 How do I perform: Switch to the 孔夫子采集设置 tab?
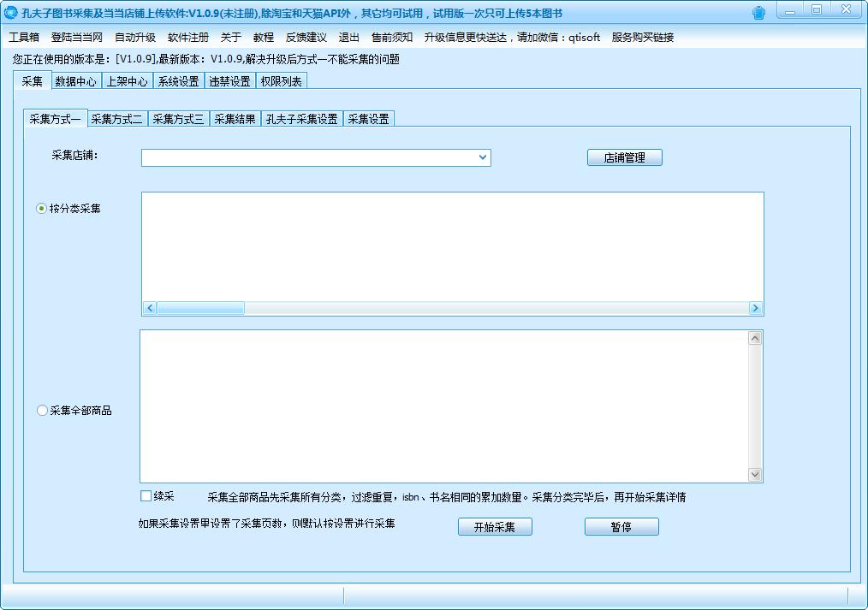pos(301,119)
